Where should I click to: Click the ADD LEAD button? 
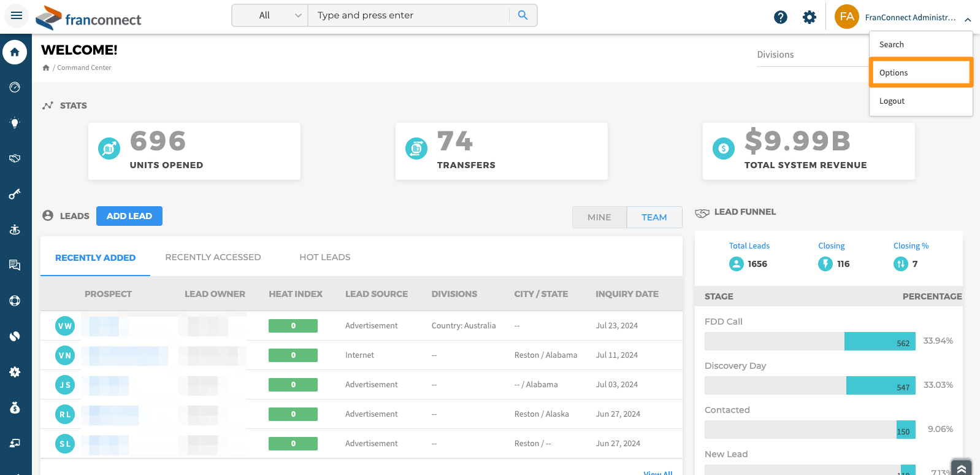(129, 216)
